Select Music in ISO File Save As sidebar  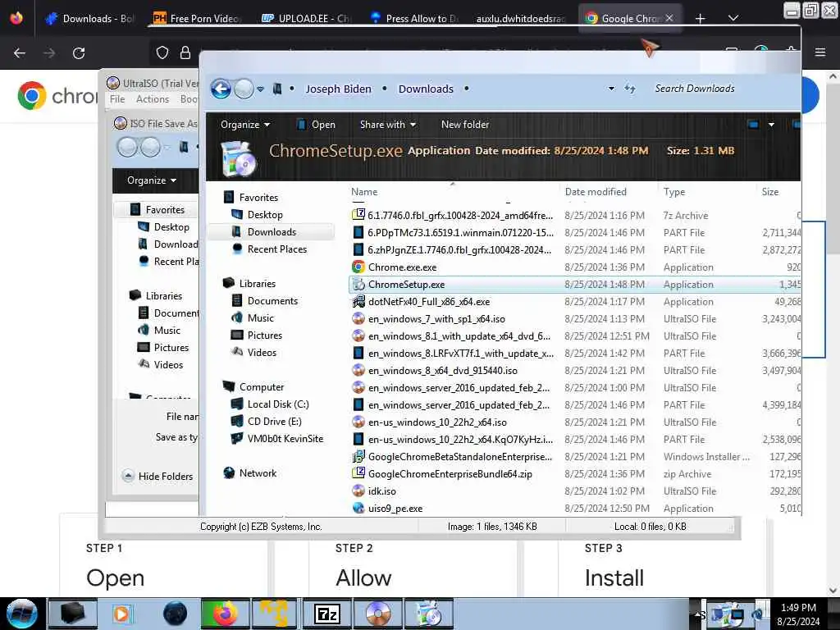pyautogui.click(x=167, y=331)
